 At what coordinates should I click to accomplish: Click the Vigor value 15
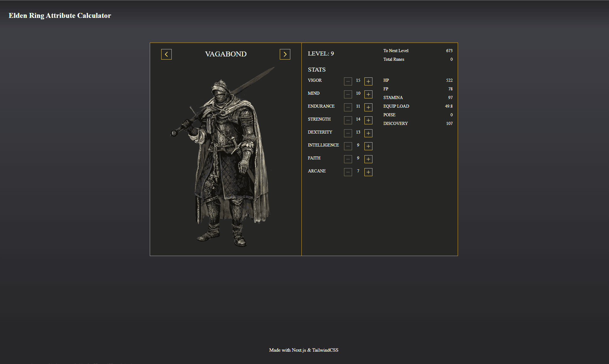pos(358,80)
